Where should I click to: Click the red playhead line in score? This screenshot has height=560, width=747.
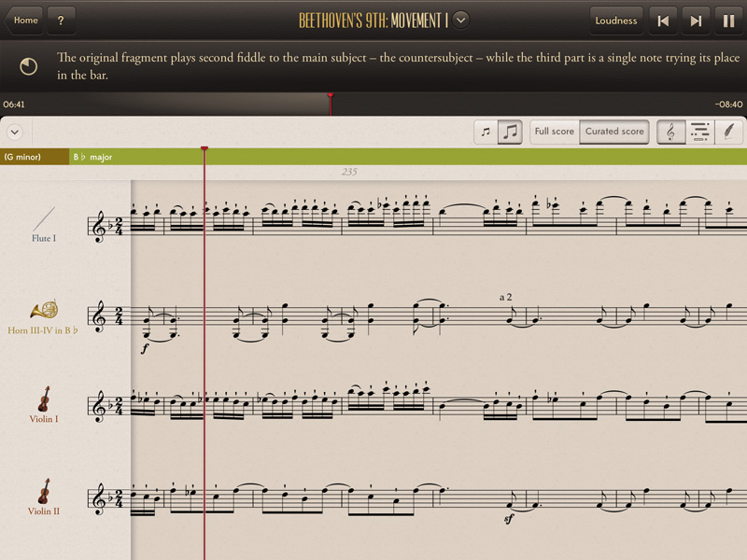204,354
